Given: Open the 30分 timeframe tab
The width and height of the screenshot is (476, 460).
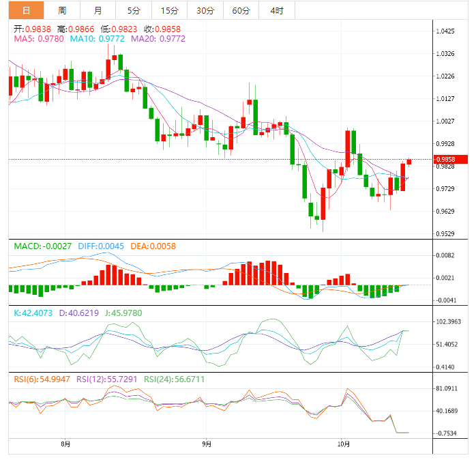Looking at the screenshot, I should [205, 10].
